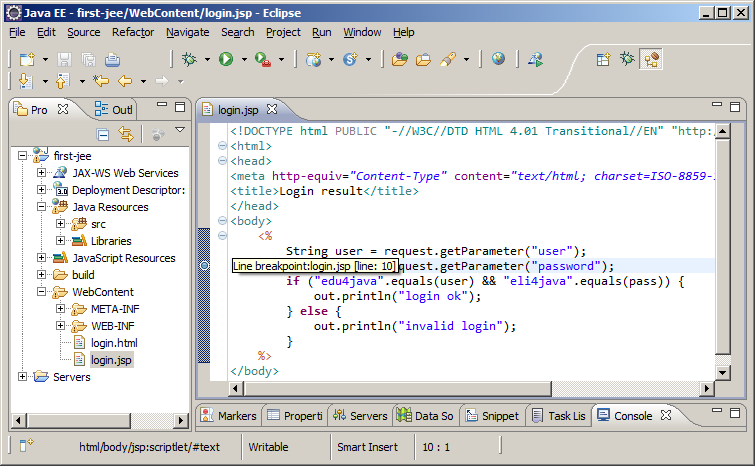The width and height of the screenshot is (755, 466).
Task: Click the Run External Tools icon
Action: tap(263, 59)
